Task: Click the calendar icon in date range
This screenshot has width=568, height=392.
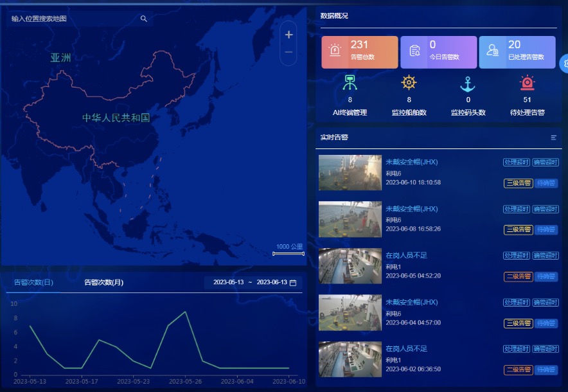Action: pos(293,283)
